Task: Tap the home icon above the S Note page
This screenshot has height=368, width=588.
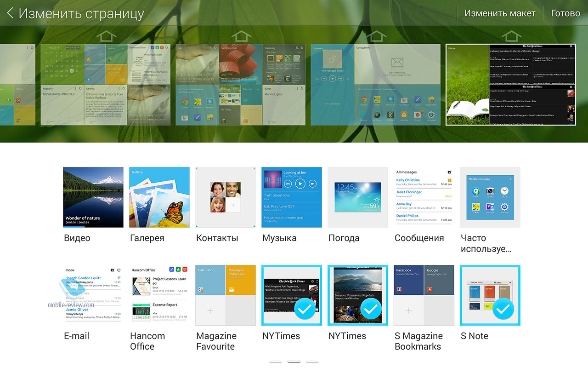Action: 511,36
